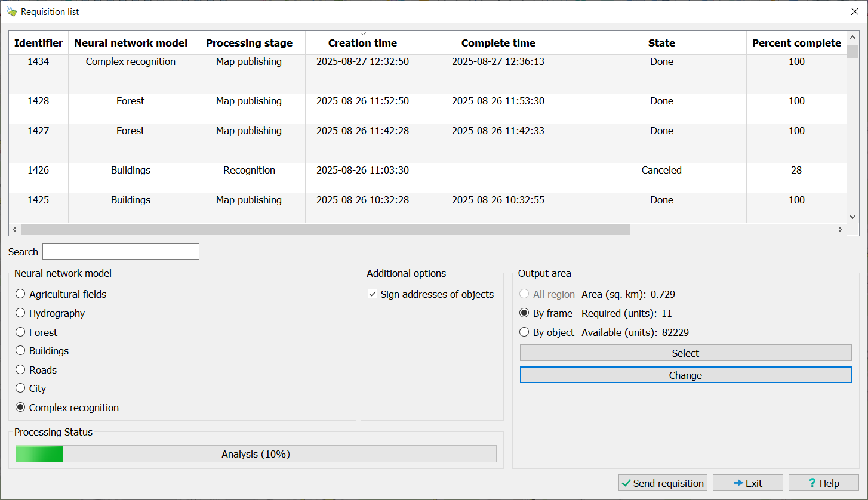Screen dimensions: 868x500
Task: Select the Agricultural fields radio button
Action: (21, 294)
